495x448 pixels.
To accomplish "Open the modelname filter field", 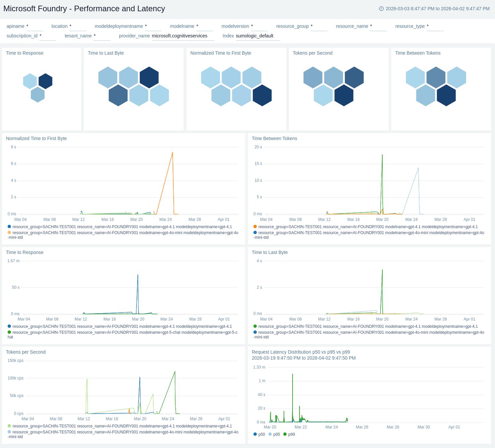I will pos(204,26).
